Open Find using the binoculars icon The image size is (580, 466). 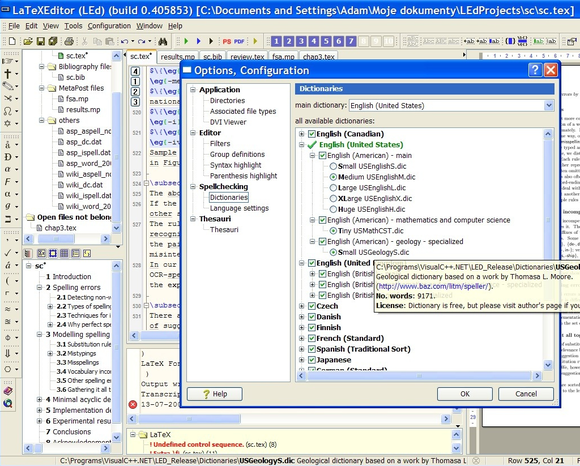(x=163, y=41)
